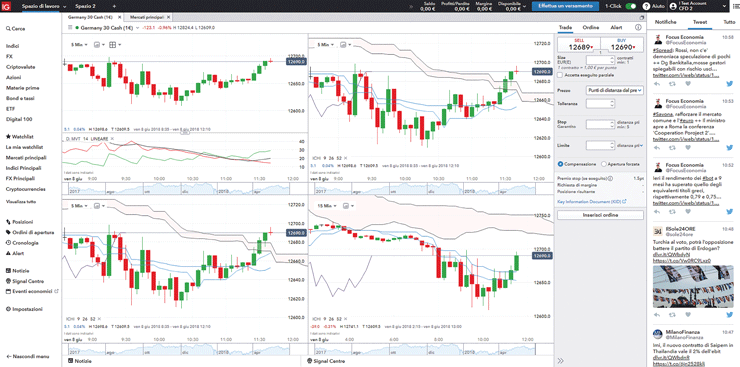The height and width of the screenshot is (367, 740).
Task: Click the Twitter bird icon on 10:52 tweet
Action: 730,212
